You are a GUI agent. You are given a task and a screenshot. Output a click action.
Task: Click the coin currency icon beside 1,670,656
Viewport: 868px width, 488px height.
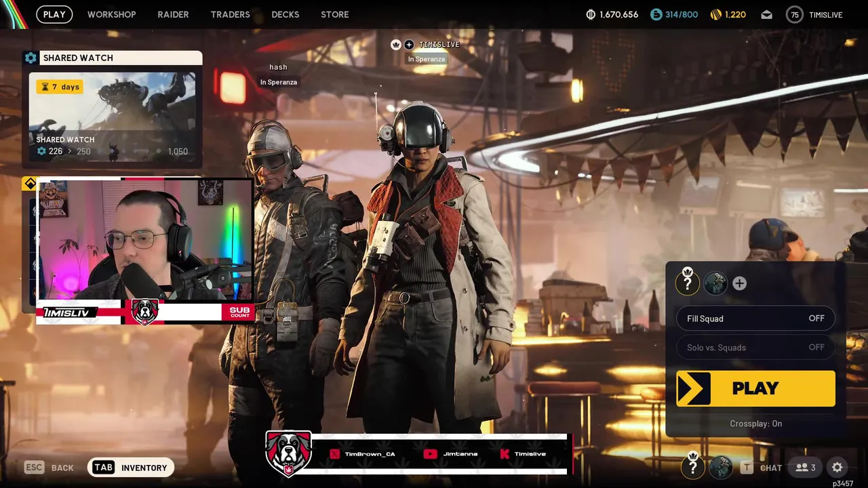click(590, 14)
